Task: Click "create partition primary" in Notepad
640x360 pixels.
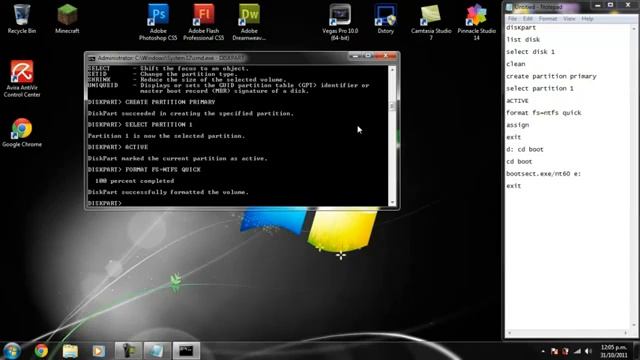Action: pyautogui.click(x=551, y=76)
